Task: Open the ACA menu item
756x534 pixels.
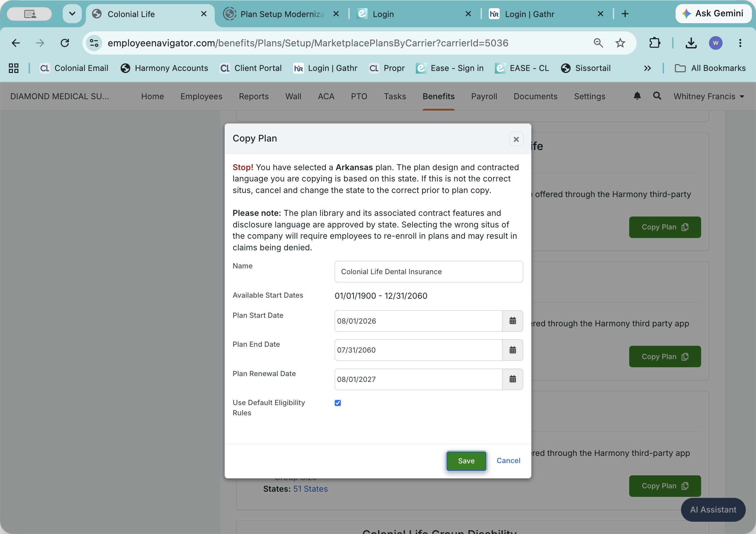Action: click(x=326, y=97)
